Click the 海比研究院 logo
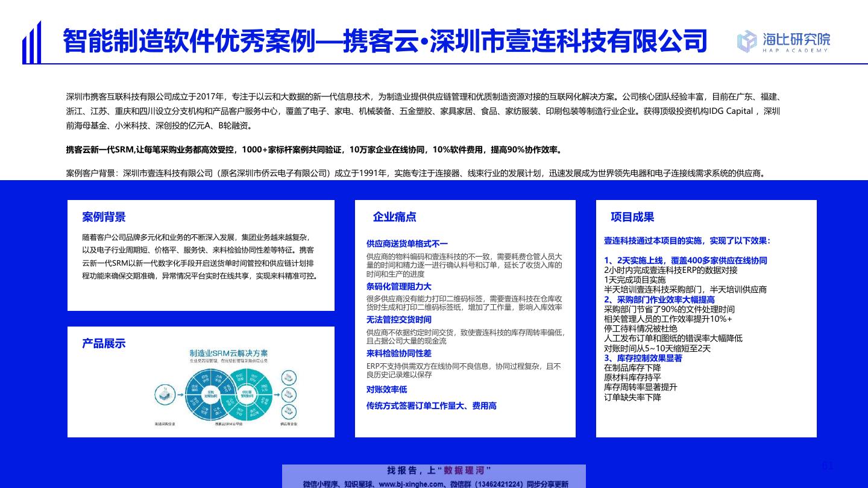 (x=783, y=41)
